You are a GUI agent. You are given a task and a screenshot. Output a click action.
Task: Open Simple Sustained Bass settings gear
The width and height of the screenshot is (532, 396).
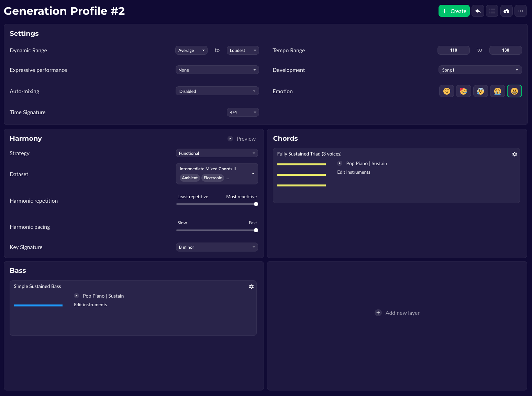click(x=251, y=287)
